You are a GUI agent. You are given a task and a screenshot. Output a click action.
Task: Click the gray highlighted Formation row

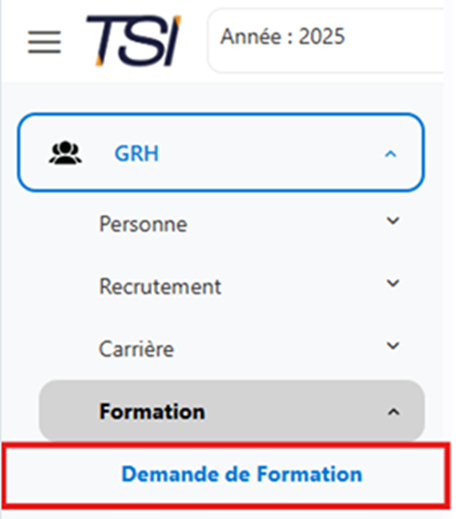(x=232, y=411)
